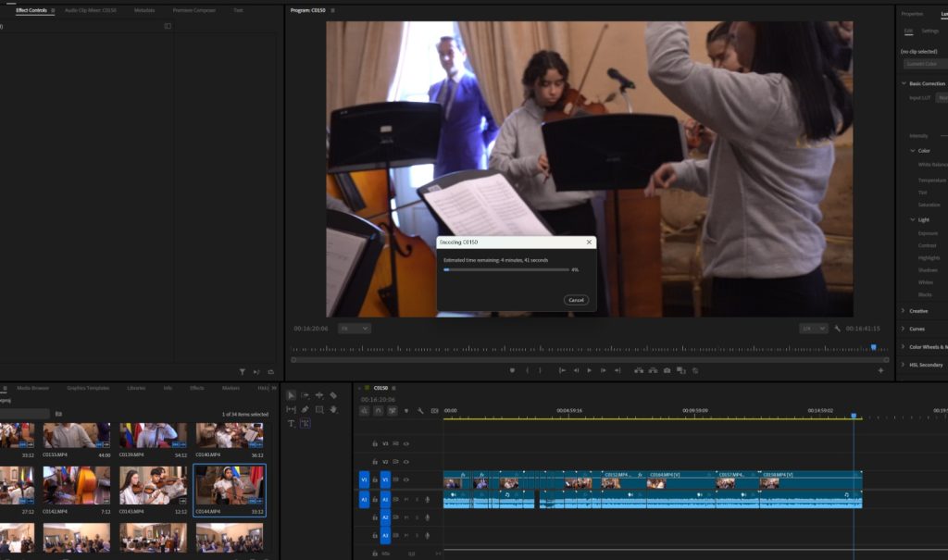Choose the Type tool
Viewport: 948px width, 560px height.
pos(291,423)
